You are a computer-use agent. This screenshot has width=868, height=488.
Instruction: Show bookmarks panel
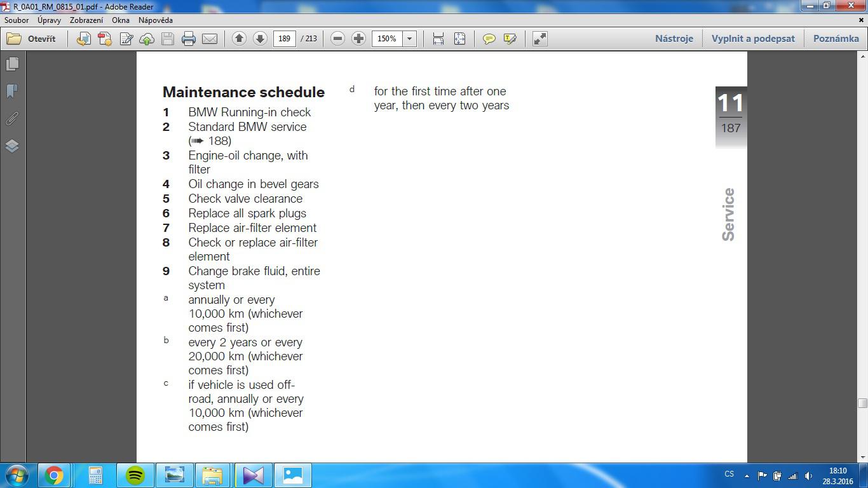(x=12, y=91)
